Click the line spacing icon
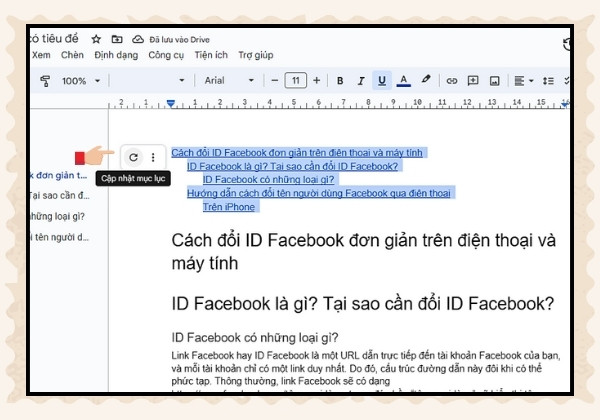This screenshot has width=600, height=420. pos(548,81)
